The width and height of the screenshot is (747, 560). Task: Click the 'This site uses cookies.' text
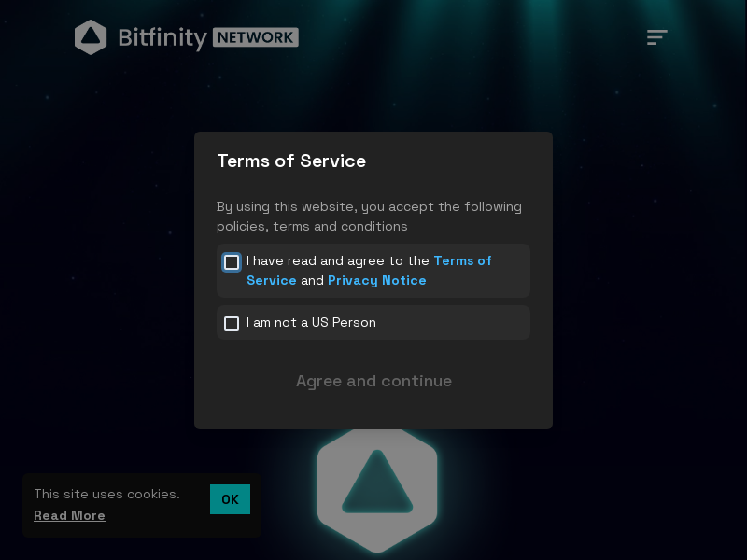click(x=106, y=495)
